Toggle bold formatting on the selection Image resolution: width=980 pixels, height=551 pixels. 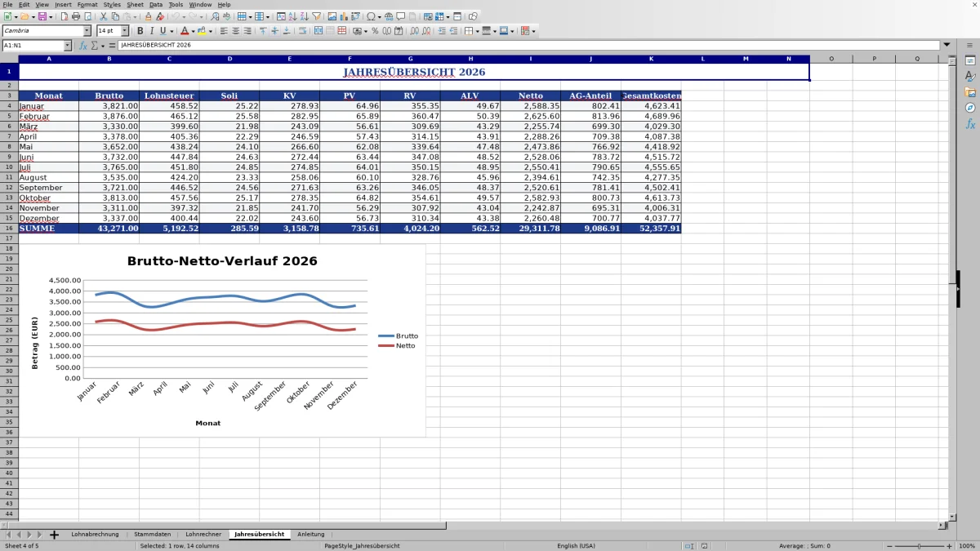coord(140,30)
